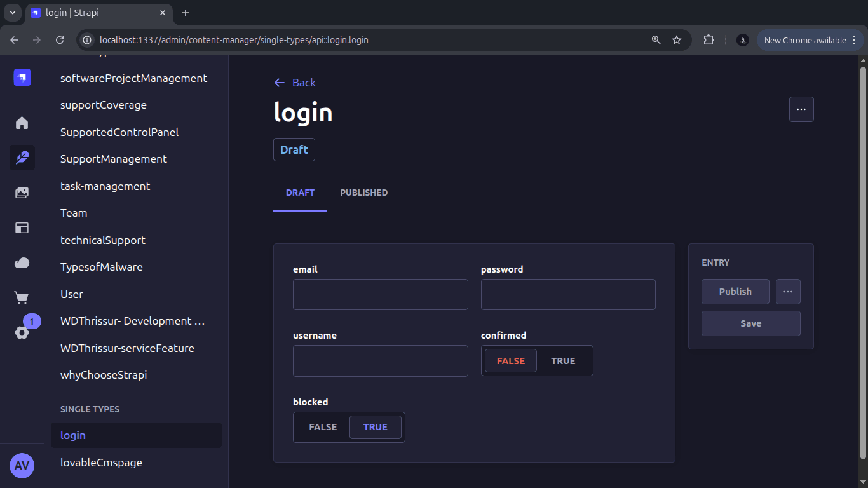Screen dimensions: 868x488
Task: Open the Marketplace shopping cart icon
Action: 22,297
